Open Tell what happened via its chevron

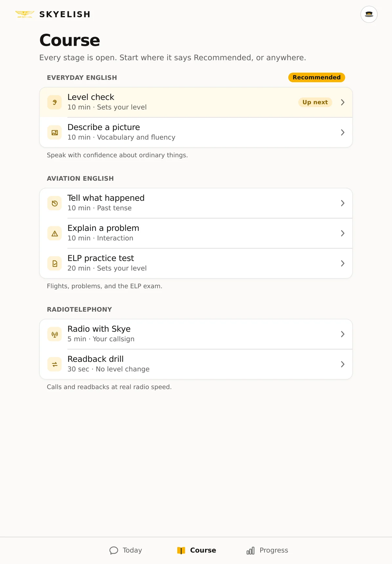pos(342,203)
